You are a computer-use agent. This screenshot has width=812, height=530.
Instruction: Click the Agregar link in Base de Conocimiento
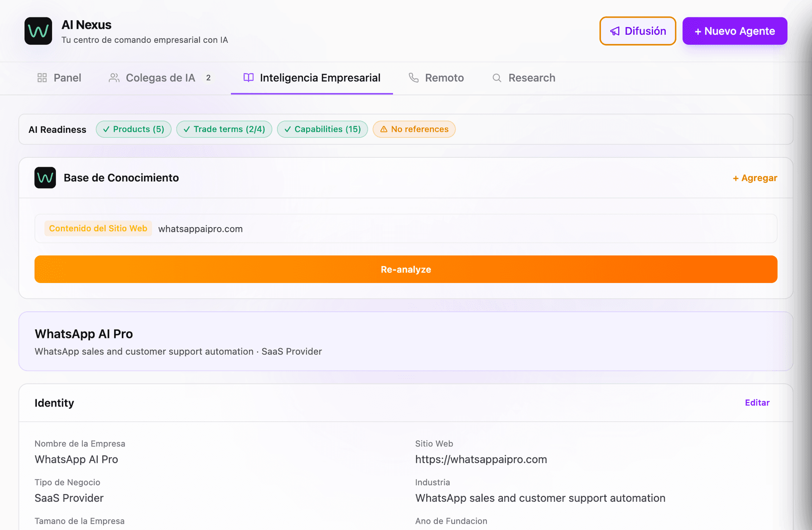(x=755, y=178)
